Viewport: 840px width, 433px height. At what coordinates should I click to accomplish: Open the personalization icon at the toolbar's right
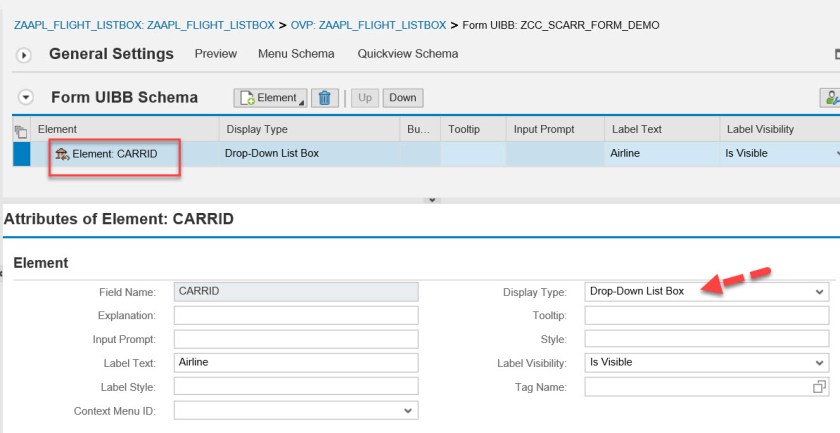[831, 98]
